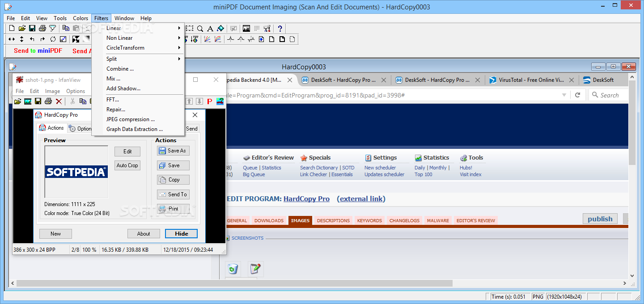Rotate left with the curved left arrow

pyautogui.click(x=32, y=39)
